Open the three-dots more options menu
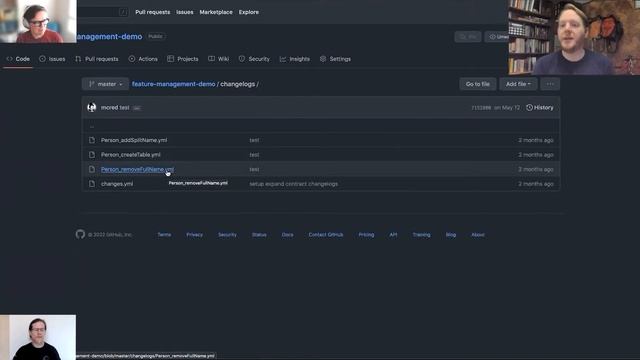This screenshot has width=640, height=360. pos(550,84)
